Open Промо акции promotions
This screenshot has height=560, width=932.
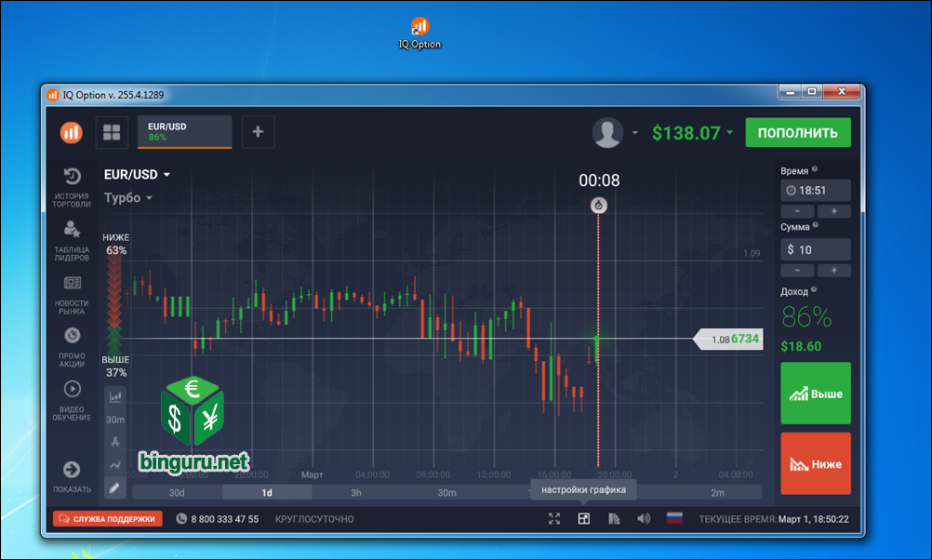pos(72,347)
